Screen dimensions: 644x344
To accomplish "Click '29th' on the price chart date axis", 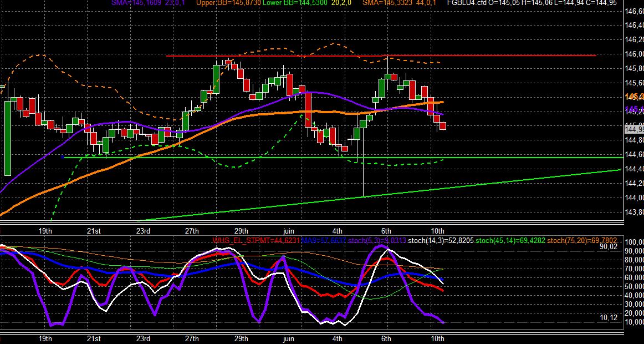I will coord(241,231).
